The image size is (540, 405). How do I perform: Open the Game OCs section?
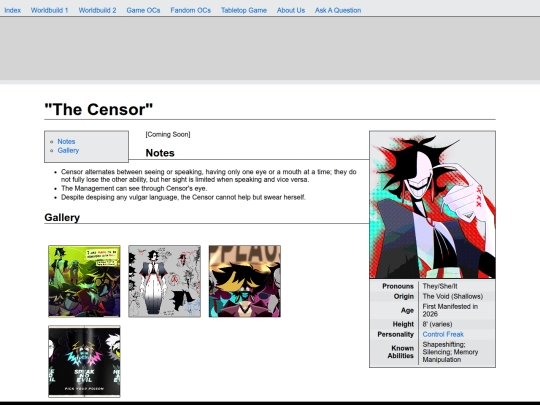(143, 10)
